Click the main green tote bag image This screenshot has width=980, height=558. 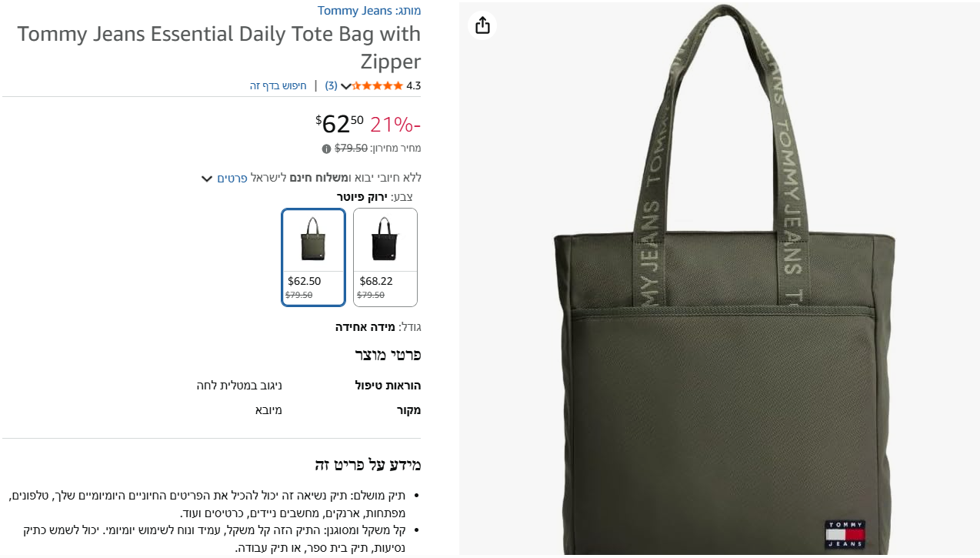719,279
